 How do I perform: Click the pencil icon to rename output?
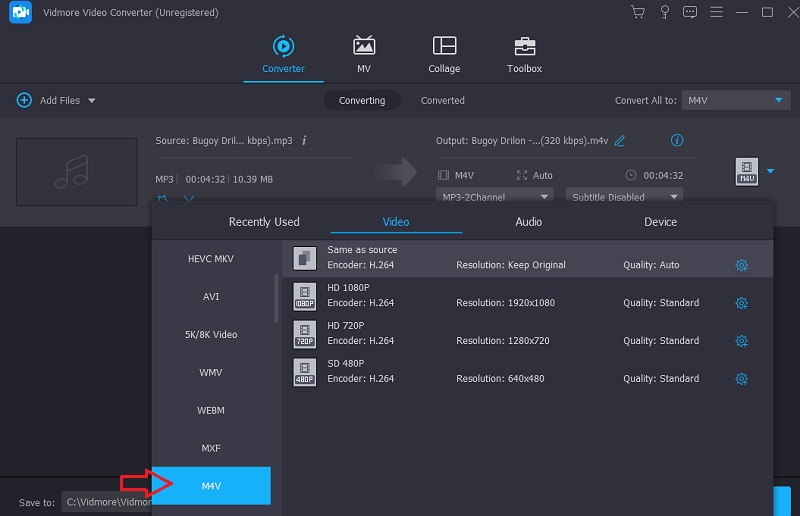(620, 141)
